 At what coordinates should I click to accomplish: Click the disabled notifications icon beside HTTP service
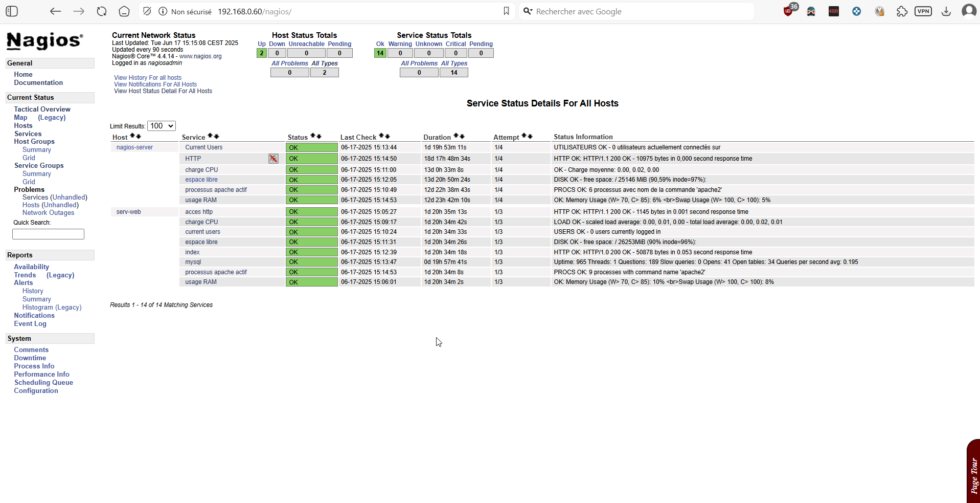click(x=274, y=159)
